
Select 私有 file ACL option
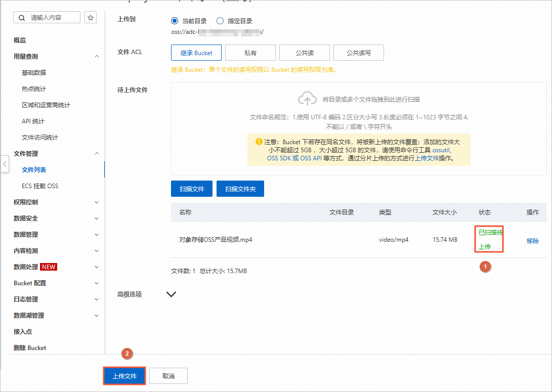click(250, 52)
